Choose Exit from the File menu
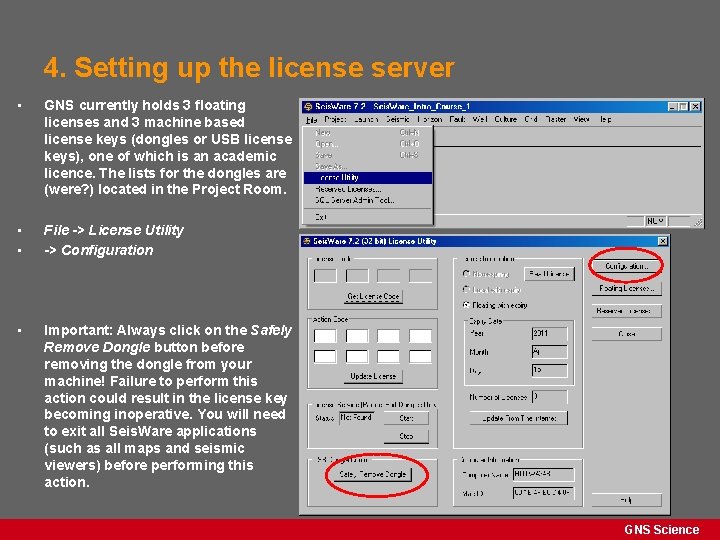This screenshot has height=540, width=720. pos(368,217)
